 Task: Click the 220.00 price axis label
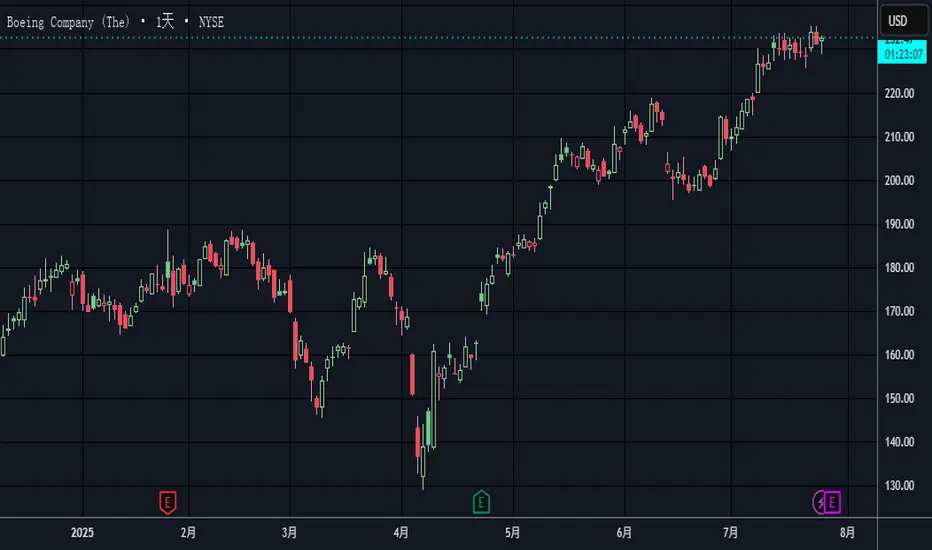click(899, 93)
